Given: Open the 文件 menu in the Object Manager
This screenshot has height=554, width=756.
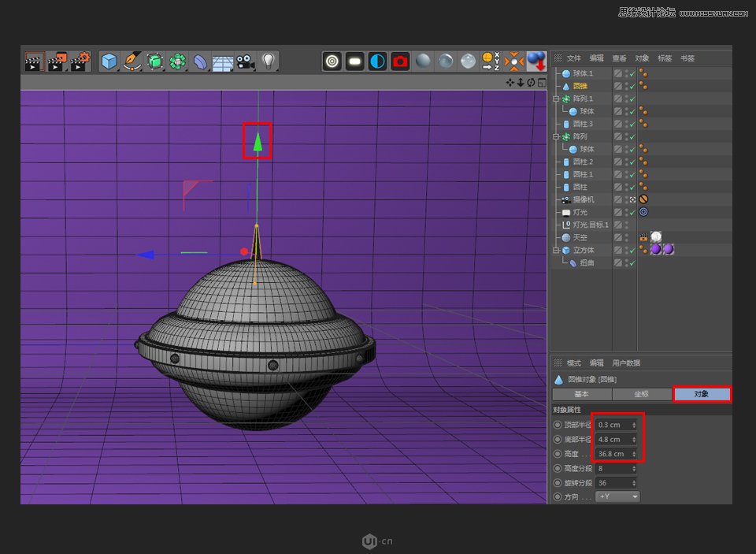Looking at the screenshot, I should [x=574, y=58].
